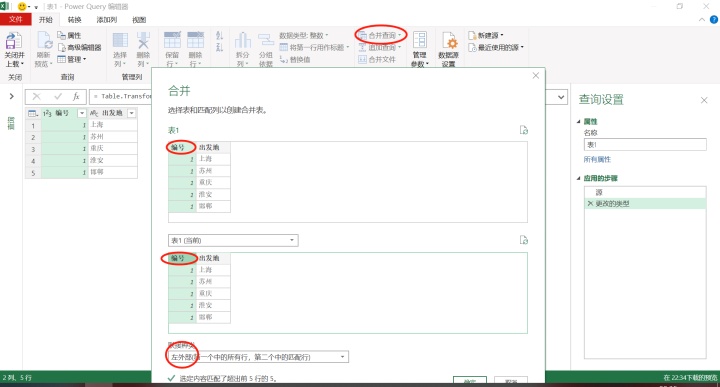Screen dimensions: 720x387
Task: Select 编号 column header in the first table preview
Action: pos(182,147)
